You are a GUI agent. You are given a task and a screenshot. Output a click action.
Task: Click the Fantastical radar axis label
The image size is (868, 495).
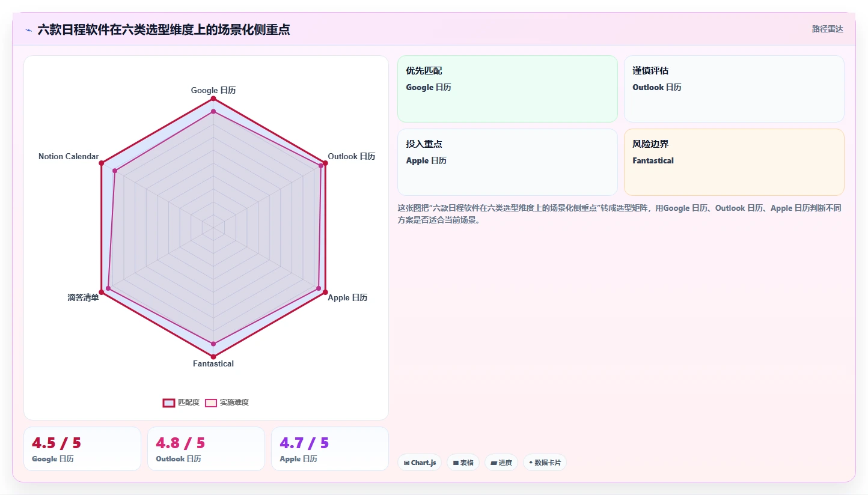tap(213, 363)
